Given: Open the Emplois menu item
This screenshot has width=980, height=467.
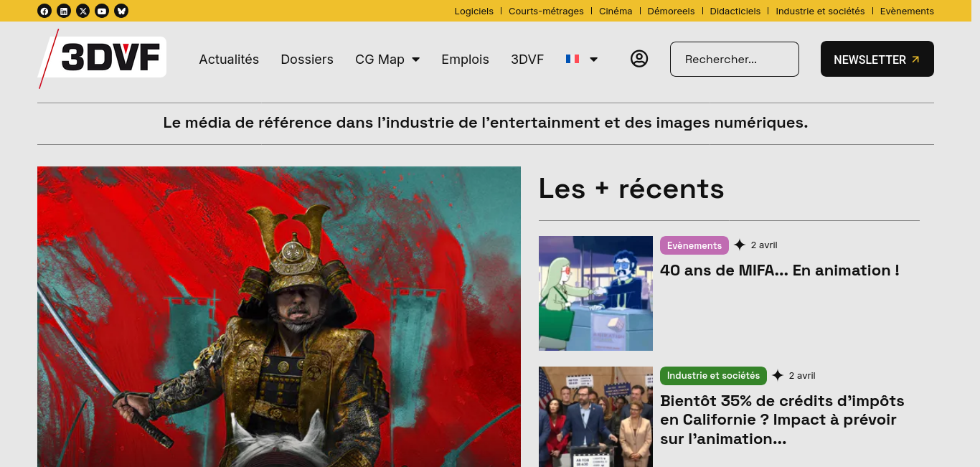Looking at the screenshot, I should coord(465,60).
